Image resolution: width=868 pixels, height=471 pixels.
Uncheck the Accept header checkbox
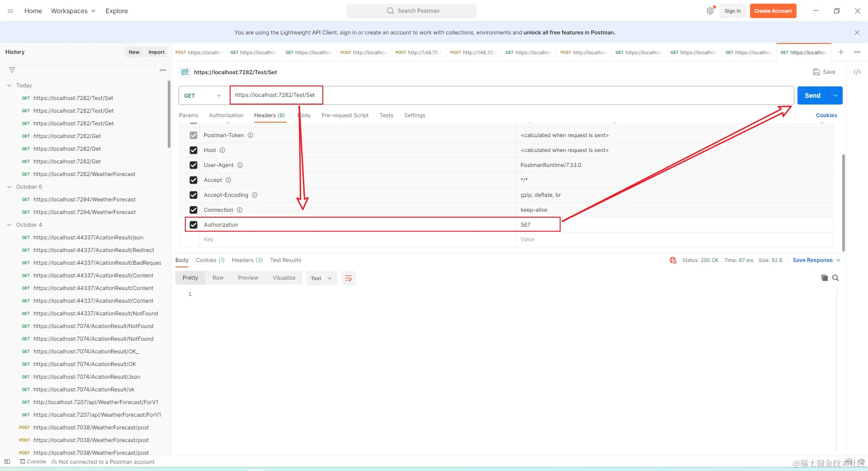tap(193, 180)
